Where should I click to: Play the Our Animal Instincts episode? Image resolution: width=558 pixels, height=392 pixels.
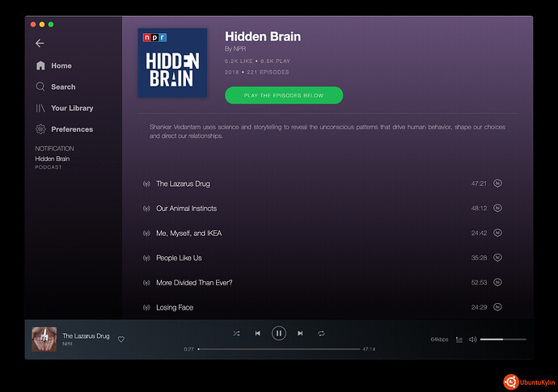pyautogui.click(x=187, y=209)
